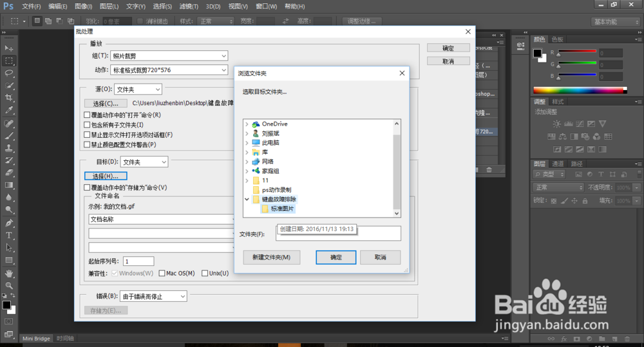Select the History Brush tool
Screen dimensions: 644x347
pos(8,160)
